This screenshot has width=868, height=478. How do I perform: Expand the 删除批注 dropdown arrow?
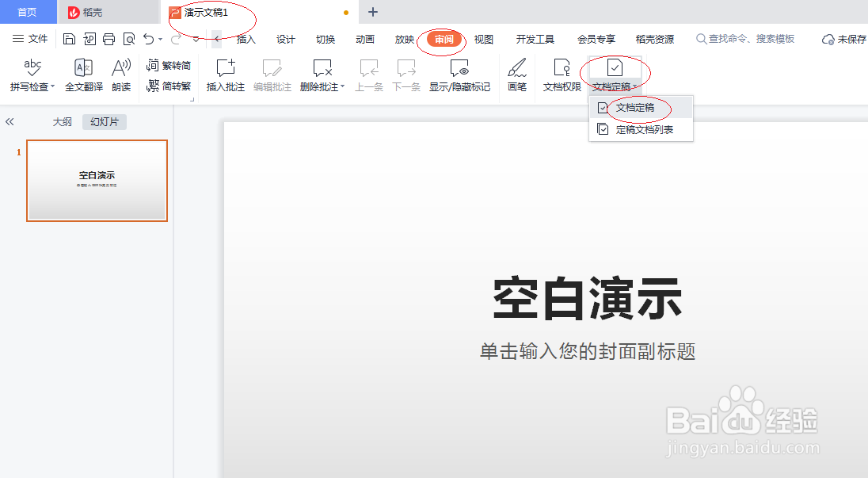pyautogui.click(x=343, y=87)
